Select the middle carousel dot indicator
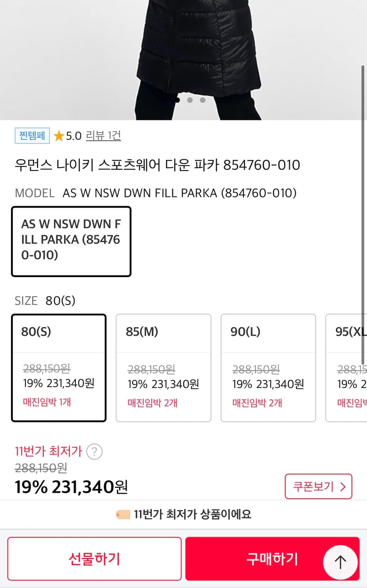The width and height of the screenshot is (367, 588). pos(191,100)
